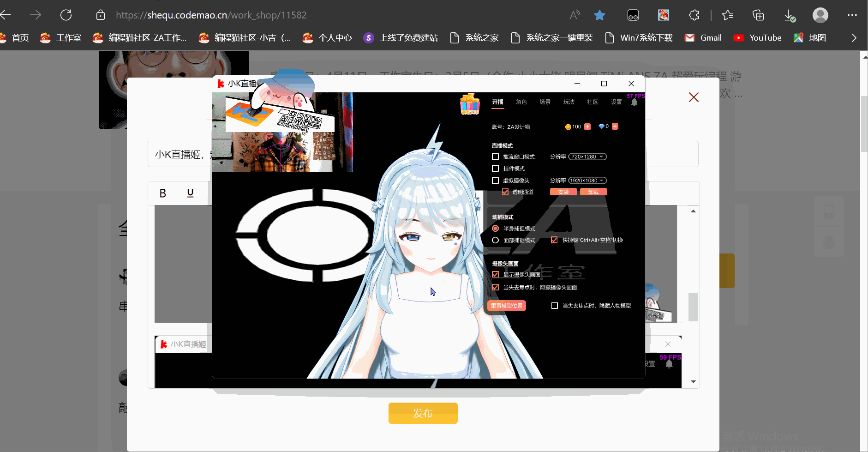Open the 首页 bookmark

15,38
